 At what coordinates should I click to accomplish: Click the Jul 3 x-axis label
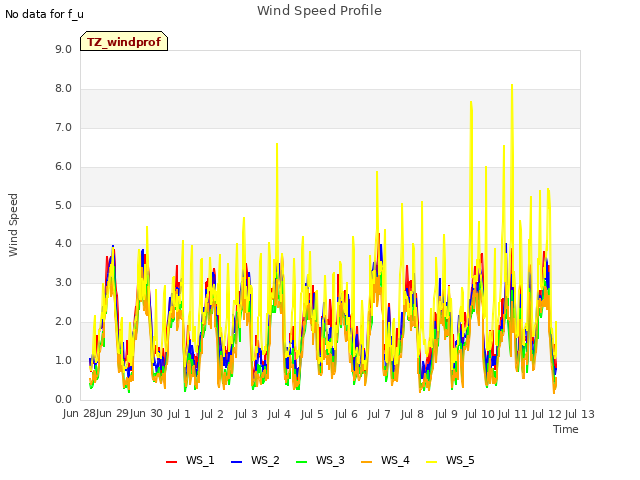[246, 414]
